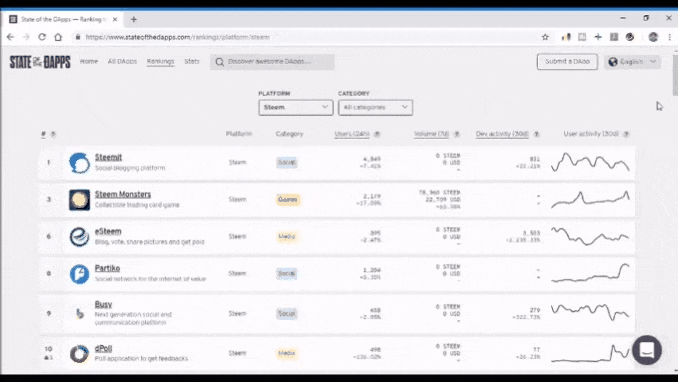Click the Social tag in Busy row
678x382 pixels.
(286, 314)
